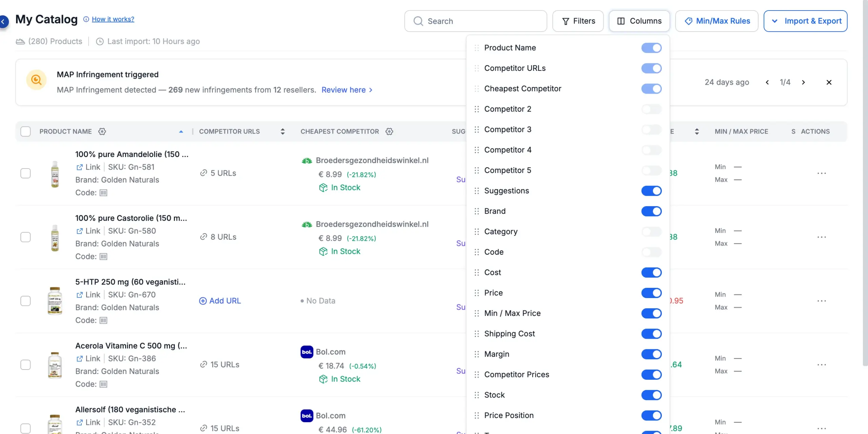
Task: Enable the Competitor 2 column toggle
Action: (x=651, y=109)
